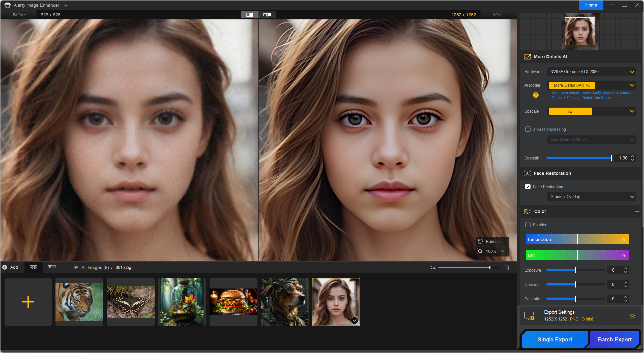Screen dimensions: 644x353
Task: Click the Home tab
Action: 591,5
